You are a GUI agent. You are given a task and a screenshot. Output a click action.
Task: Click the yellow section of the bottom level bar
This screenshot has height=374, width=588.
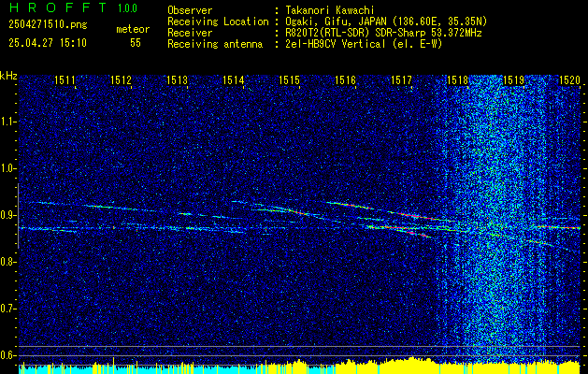(x=457, y=367)
